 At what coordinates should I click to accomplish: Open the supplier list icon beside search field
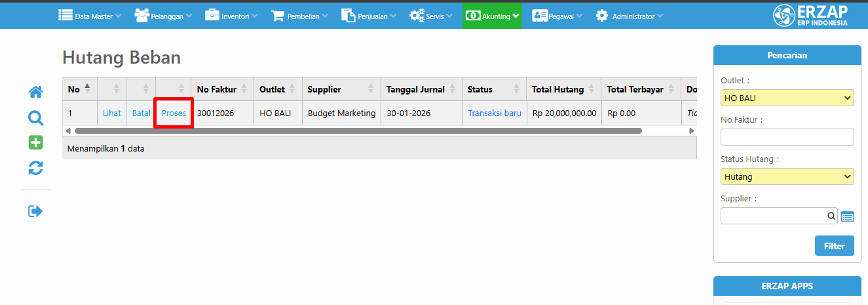point(847,216)
